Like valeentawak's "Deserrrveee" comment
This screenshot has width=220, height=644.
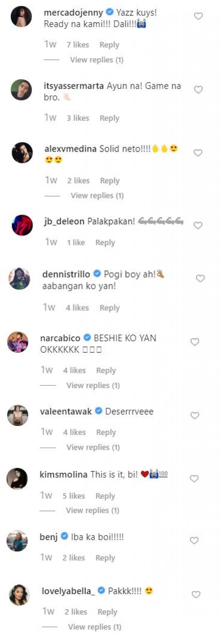click(x=194, y=415)
